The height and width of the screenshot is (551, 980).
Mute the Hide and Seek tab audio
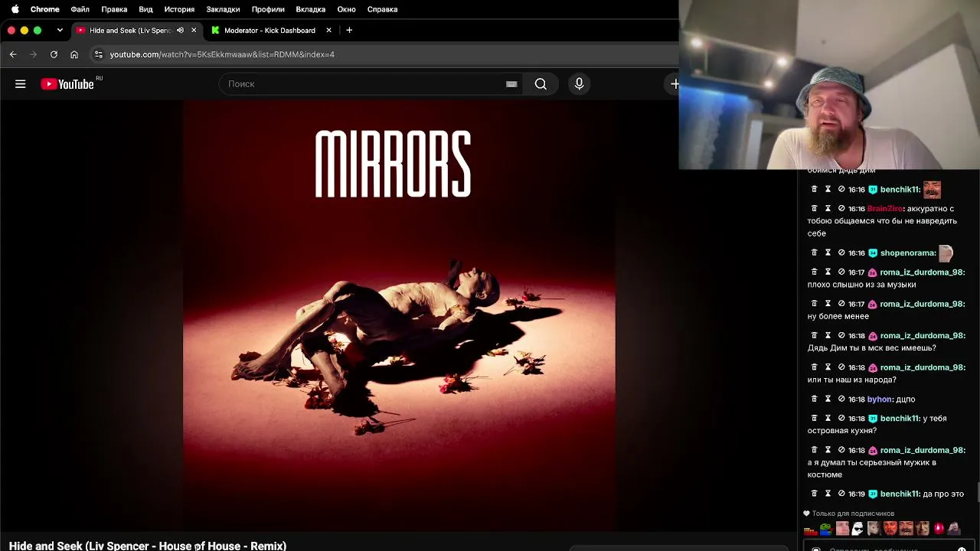click(x=180, y=30)
